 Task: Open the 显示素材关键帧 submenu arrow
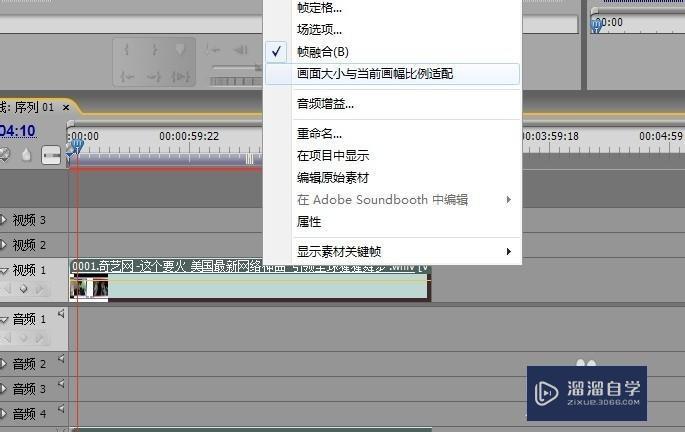(509, 252)
